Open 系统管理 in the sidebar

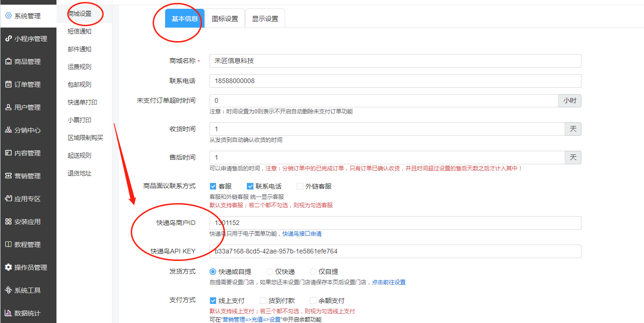pos(28,16)
